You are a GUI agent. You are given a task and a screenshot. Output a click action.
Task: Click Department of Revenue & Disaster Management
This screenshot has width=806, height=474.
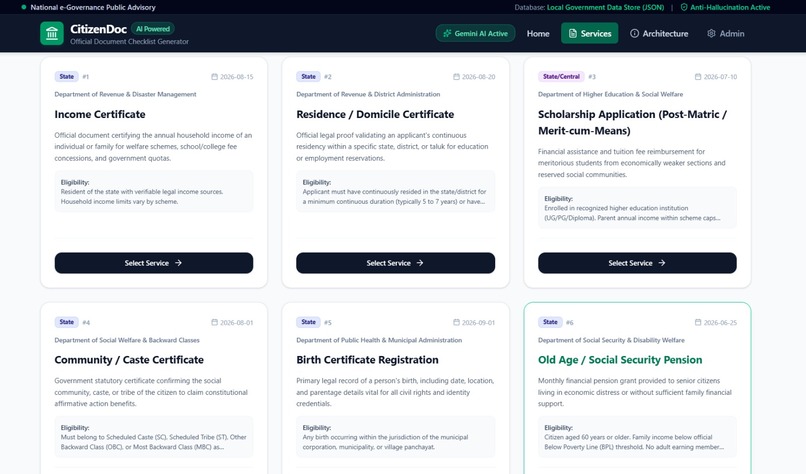[125, 94]
